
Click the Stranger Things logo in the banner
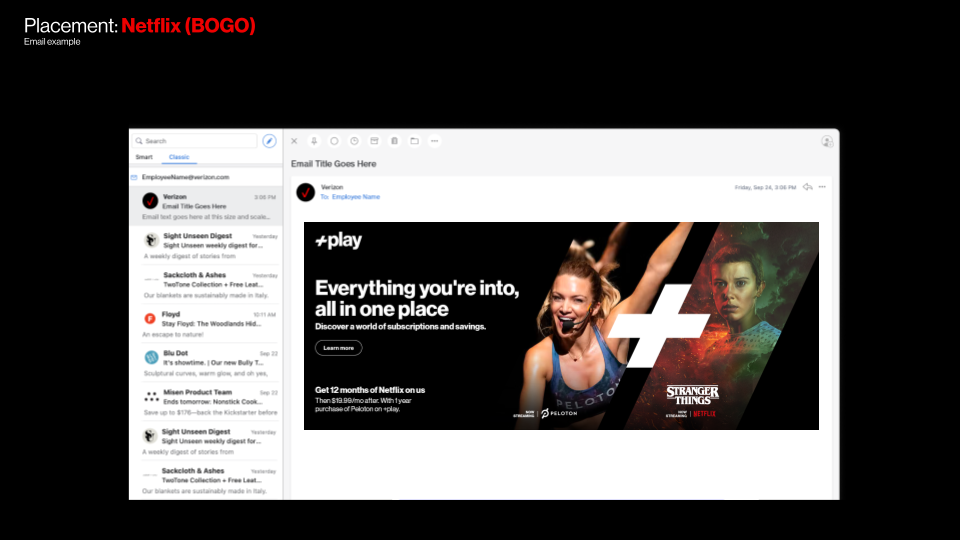692,396
